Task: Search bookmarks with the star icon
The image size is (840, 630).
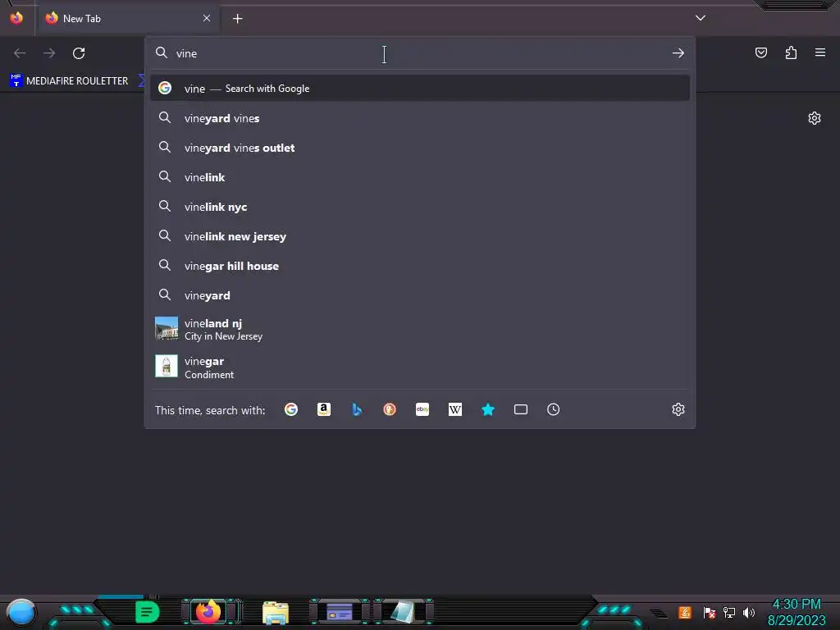Action: [488, 410]
